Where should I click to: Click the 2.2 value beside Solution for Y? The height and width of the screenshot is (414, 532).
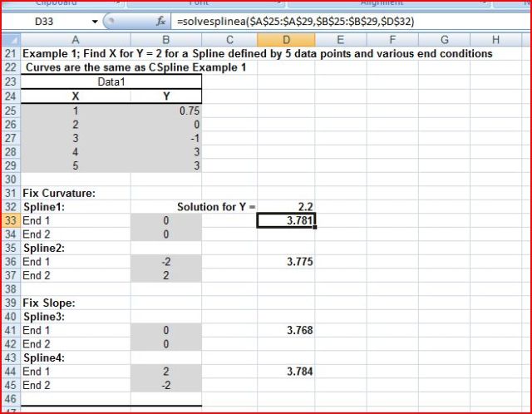pyautogui.click(x=286, y=206)
